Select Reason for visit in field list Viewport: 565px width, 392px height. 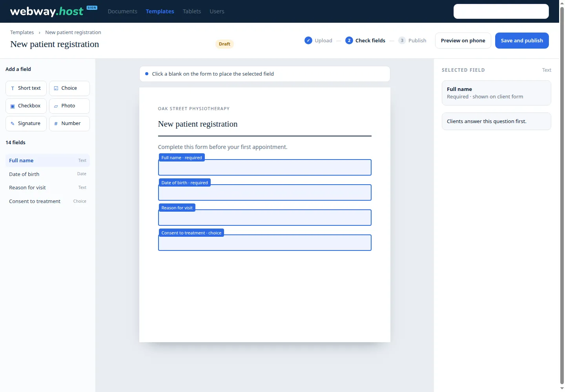[x=47, y=188]
